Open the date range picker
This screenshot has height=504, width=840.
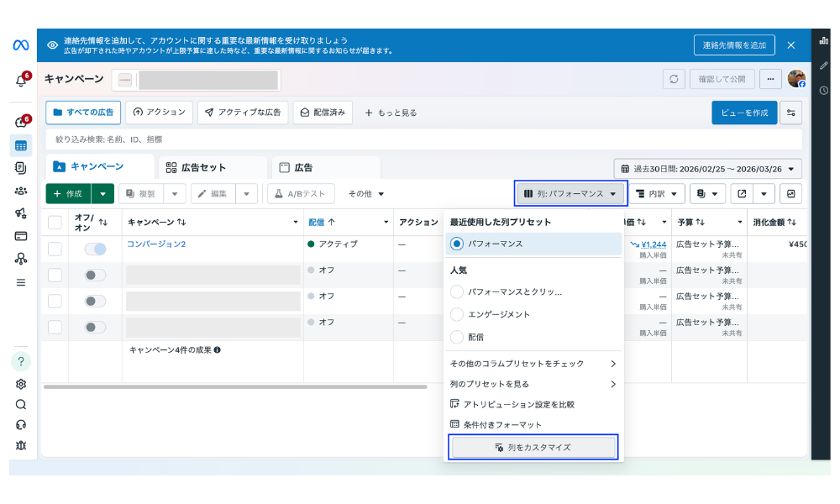(x=707, y=169)
